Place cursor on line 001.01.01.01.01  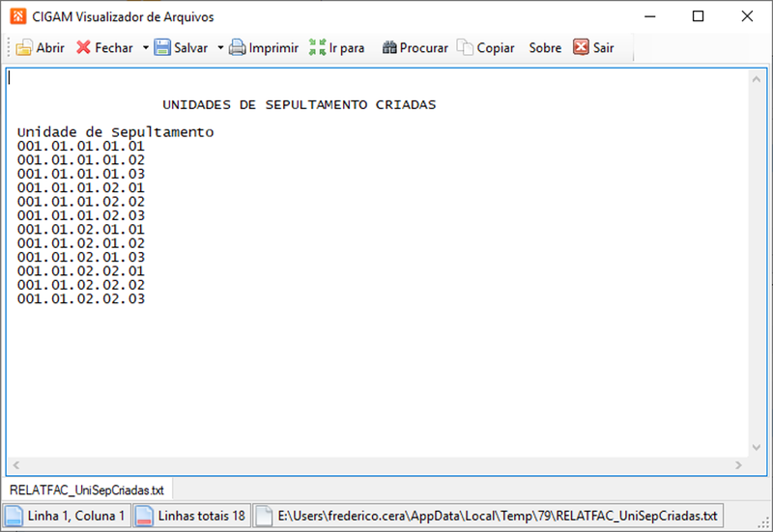tap(81, 147)
